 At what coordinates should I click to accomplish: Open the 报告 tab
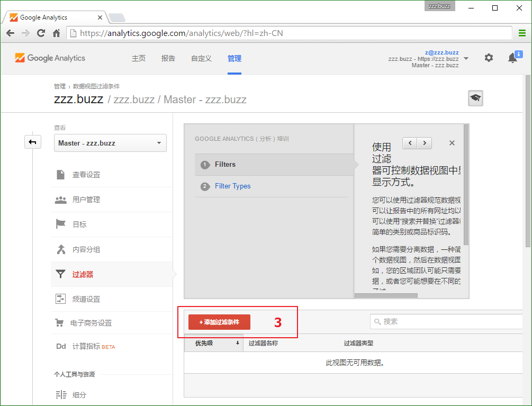(x=168, y=58)
